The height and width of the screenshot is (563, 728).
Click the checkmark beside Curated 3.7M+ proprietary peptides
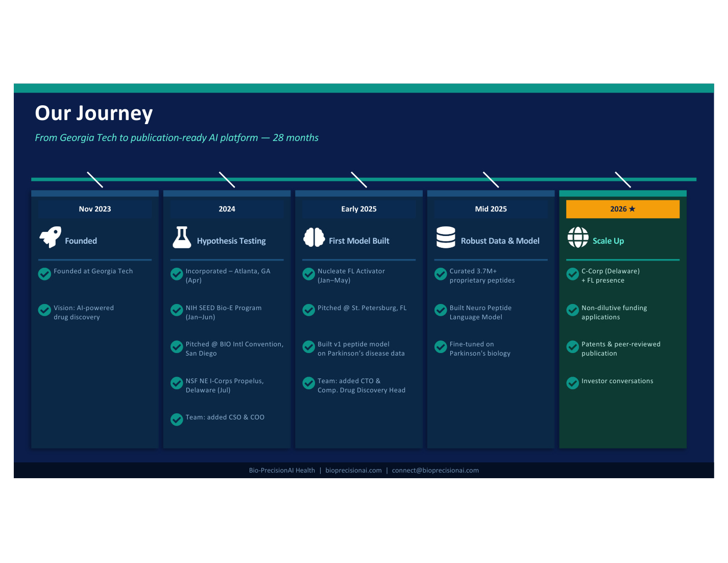click(x=441, y=274)
